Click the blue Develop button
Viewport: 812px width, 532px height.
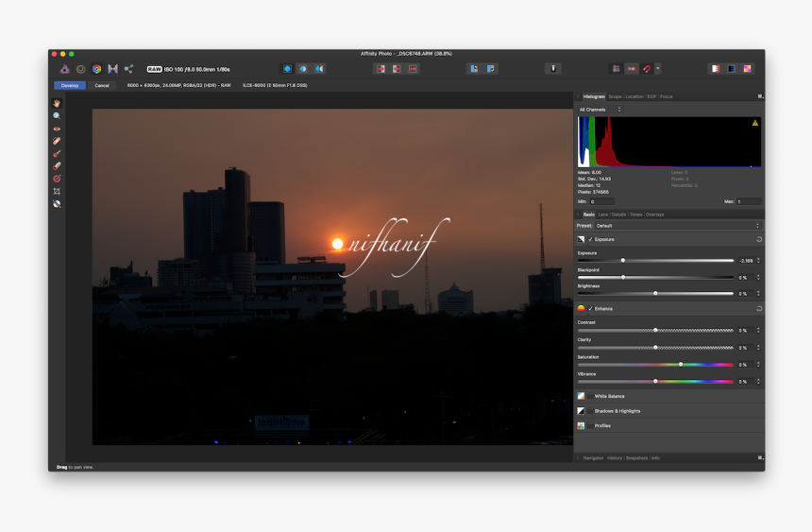[70, 86]
